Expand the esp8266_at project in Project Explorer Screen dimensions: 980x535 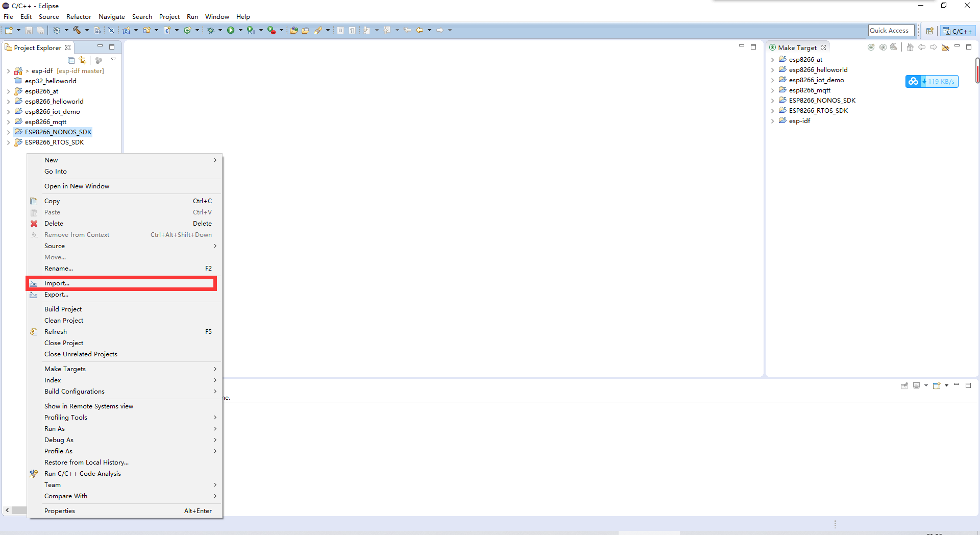click(8, 91)
